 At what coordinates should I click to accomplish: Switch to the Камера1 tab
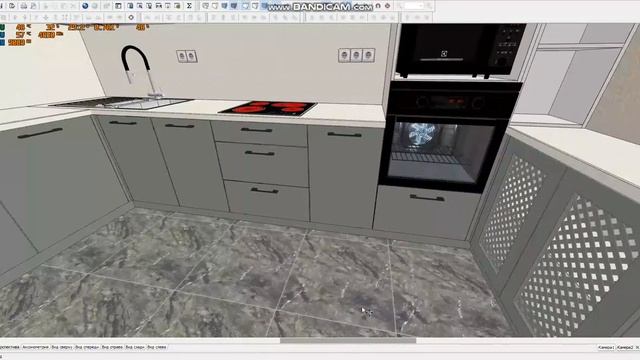pos(606,347)
